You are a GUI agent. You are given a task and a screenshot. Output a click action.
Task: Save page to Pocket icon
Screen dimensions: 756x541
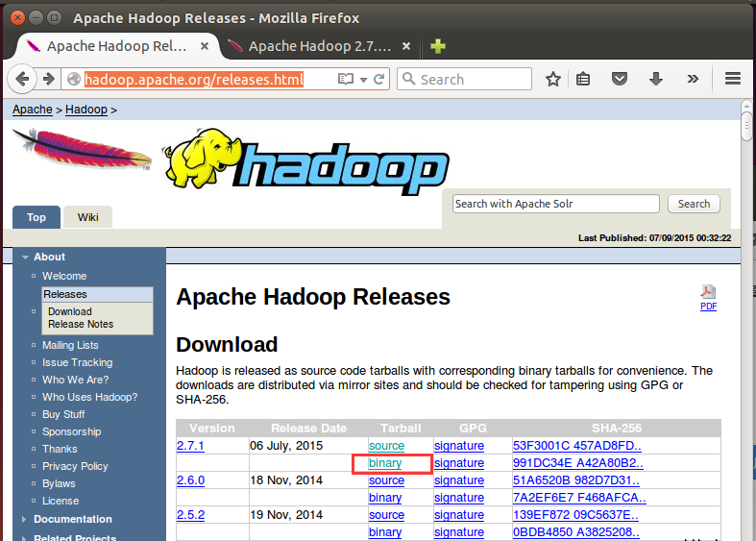(619, 79)
